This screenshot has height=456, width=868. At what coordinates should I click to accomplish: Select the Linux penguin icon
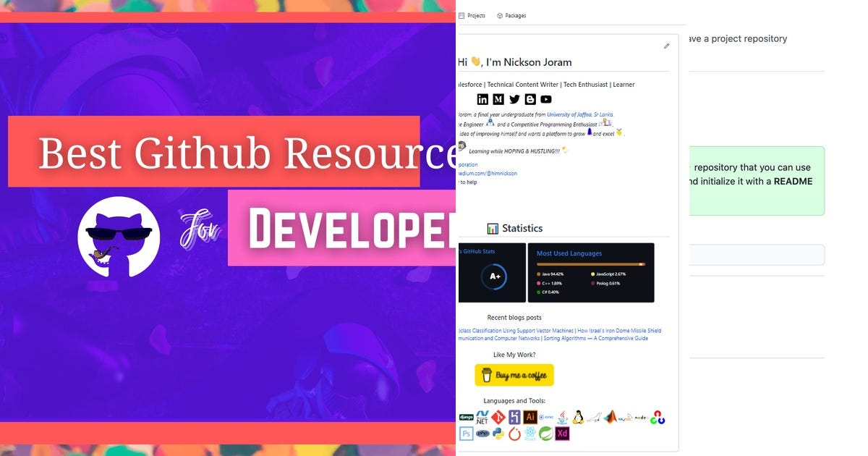pos(577,417)
